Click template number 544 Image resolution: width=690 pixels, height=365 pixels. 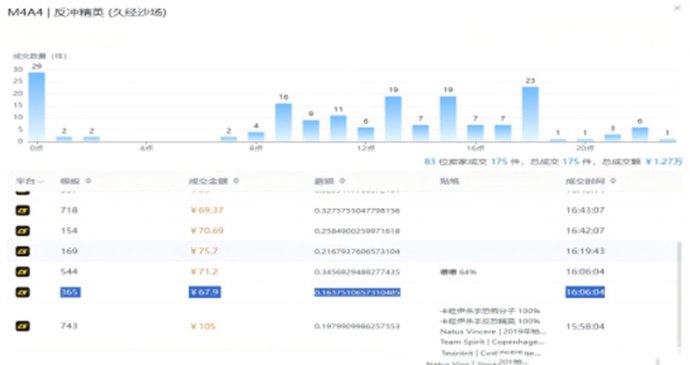(69, 272)
